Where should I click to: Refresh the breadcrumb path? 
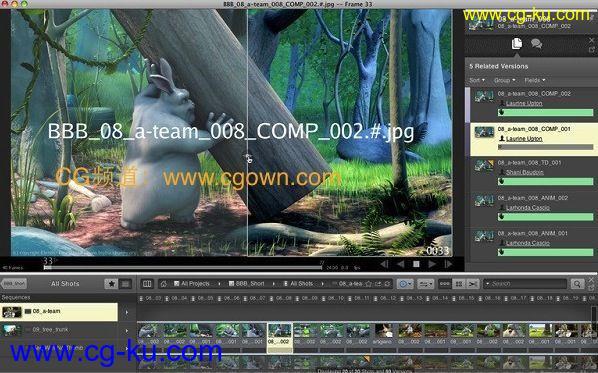387,284
